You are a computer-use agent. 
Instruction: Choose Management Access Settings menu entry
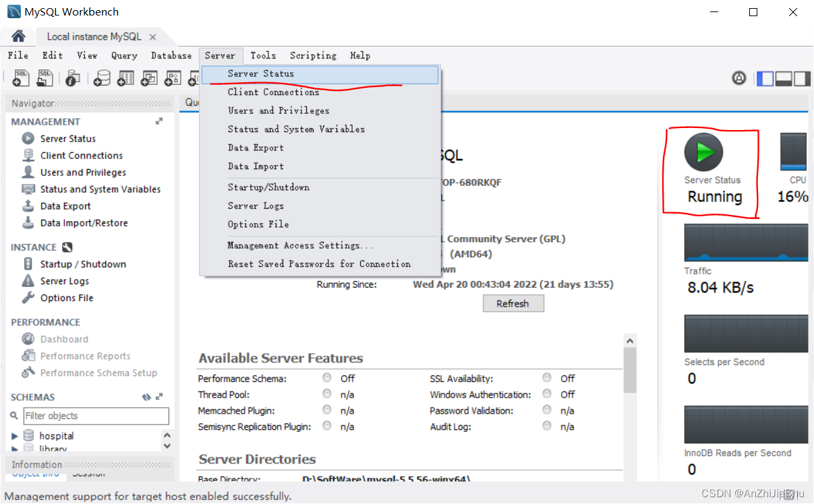tap(320, 245)
